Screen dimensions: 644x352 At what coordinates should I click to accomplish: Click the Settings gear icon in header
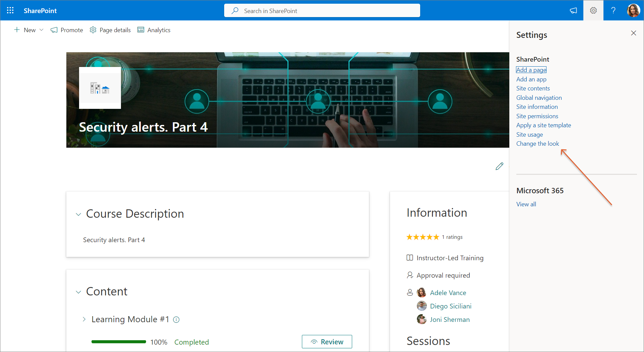click(593, 10)
